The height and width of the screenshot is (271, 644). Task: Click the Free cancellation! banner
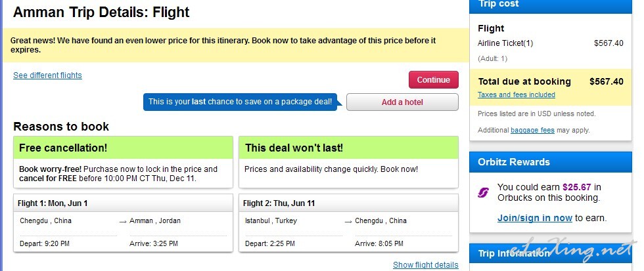[124, 148]
